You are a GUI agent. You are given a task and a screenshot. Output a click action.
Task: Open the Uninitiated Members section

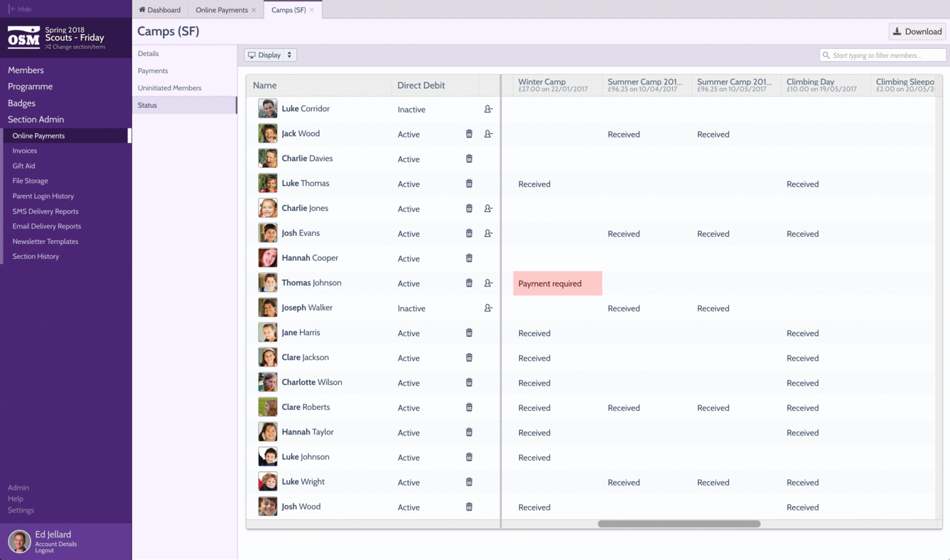point(169,88)
